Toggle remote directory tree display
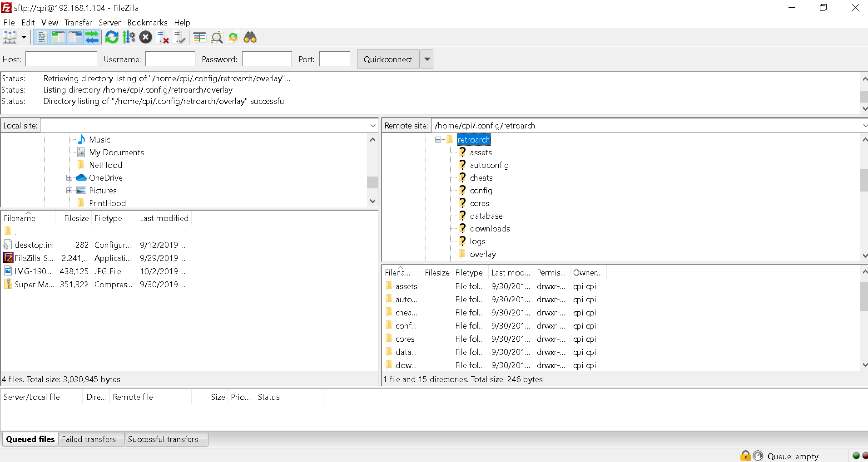The image size is (868, 462). coord(75,37)
